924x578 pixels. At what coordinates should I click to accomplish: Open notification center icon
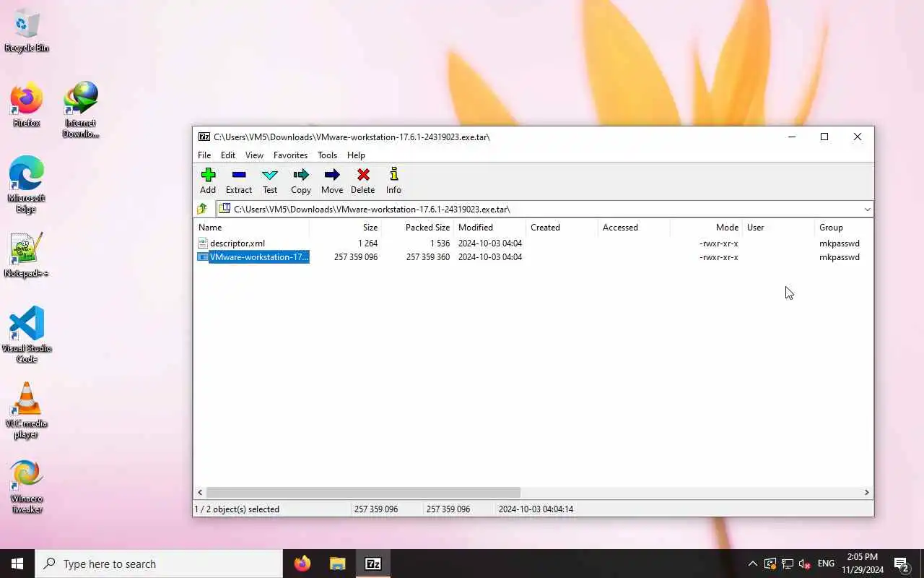pos(901,564)
